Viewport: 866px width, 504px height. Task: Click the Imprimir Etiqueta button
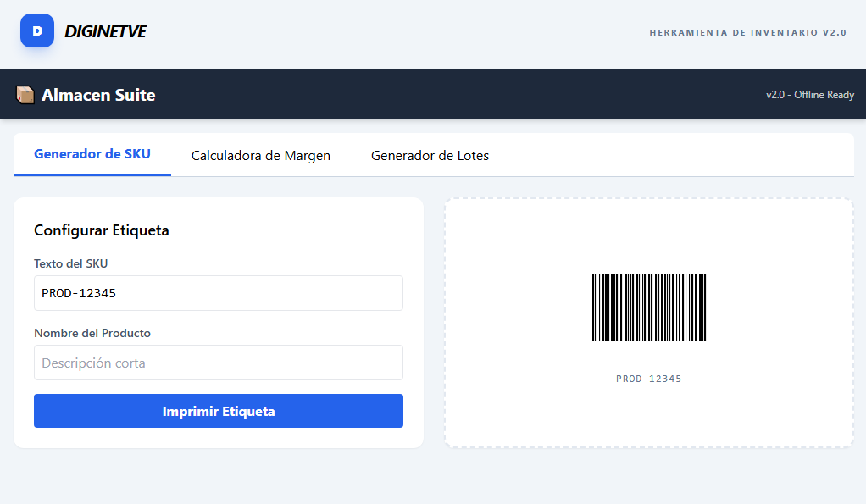(x=218, y=410)
